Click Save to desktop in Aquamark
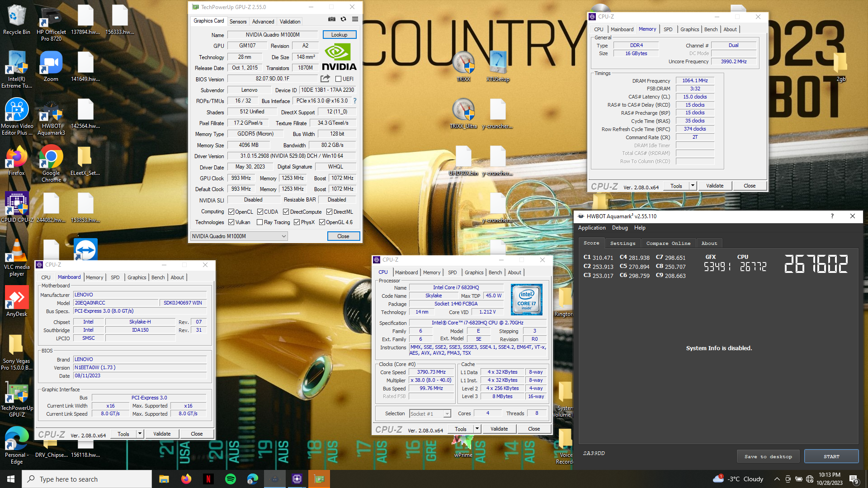The width and height of the screenshot is (868, 488). coord(768,456)
